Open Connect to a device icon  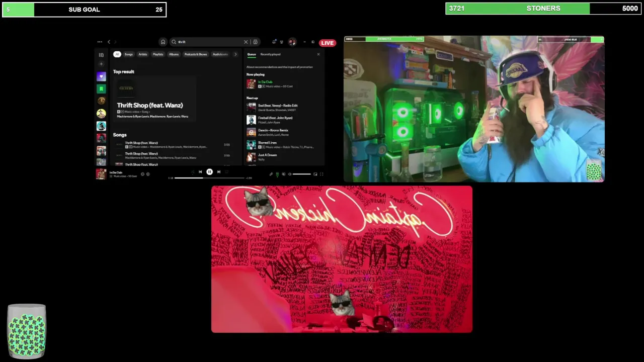283,174
